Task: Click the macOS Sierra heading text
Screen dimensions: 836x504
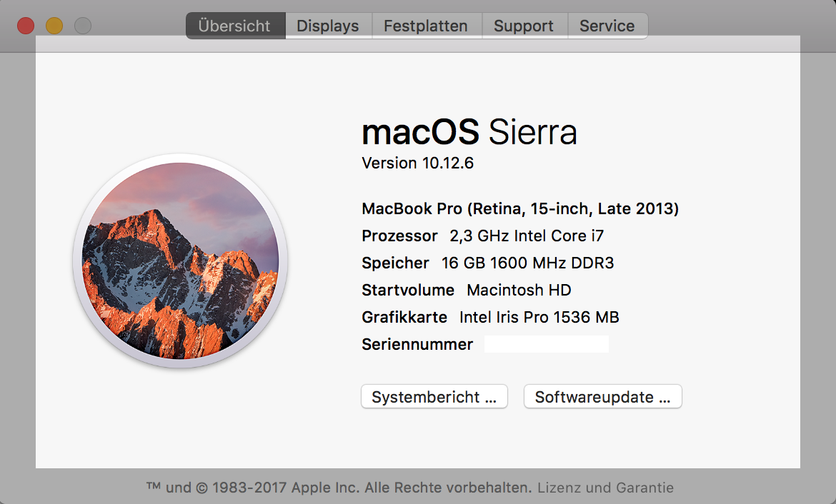Action: [469, 133]
